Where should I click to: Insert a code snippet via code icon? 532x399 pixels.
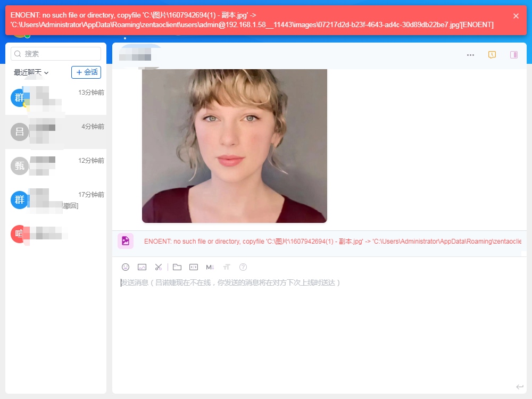point(194,267)
